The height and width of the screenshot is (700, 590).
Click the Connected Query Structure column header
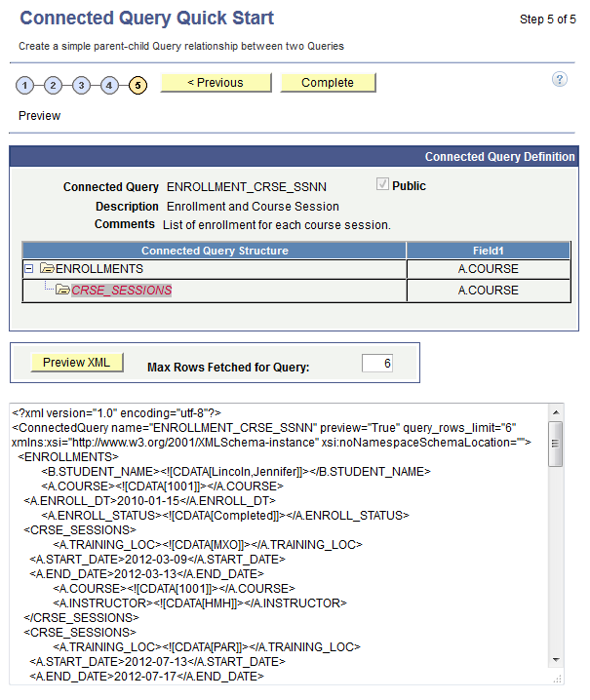[x=215, y=251]
